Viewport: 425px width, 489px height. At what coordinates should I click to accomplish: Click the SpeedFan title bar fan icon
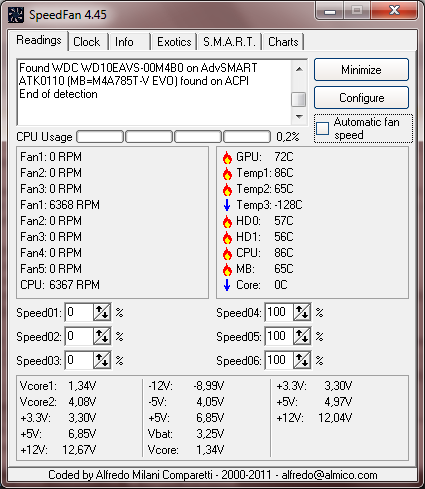pos(16,15)
